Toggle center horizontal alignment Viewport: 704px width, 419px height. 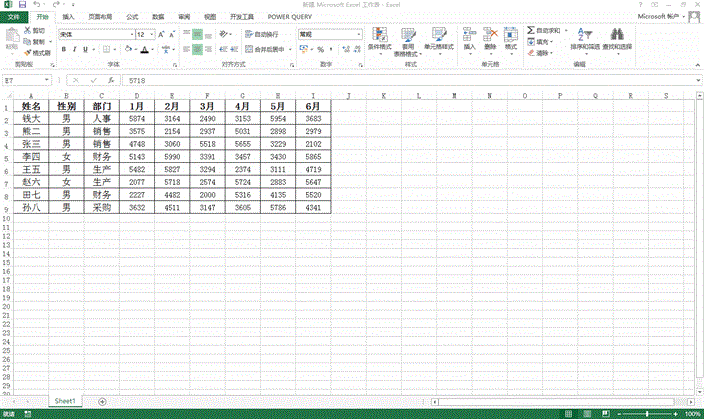(199, 48)
